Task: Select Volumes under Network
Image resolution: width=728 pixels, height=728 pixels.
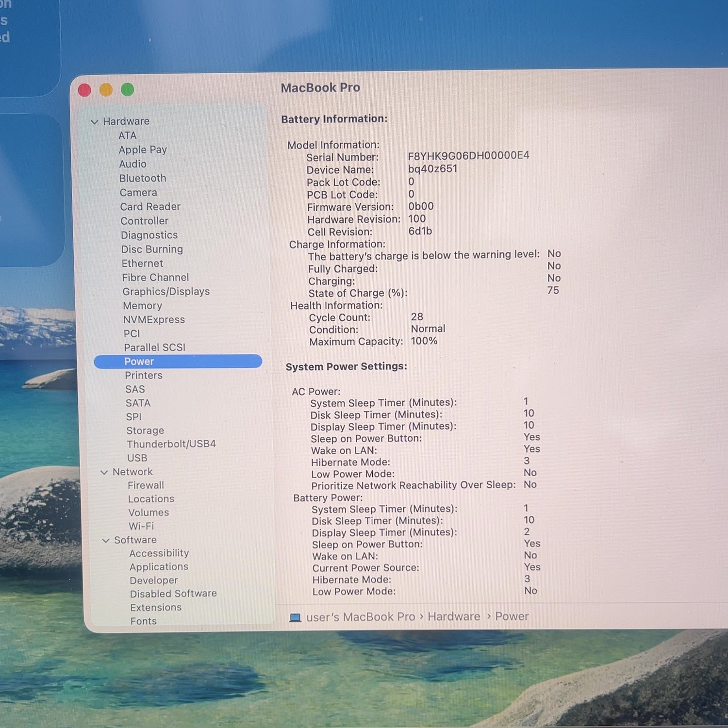Action: tap(149, 513)
